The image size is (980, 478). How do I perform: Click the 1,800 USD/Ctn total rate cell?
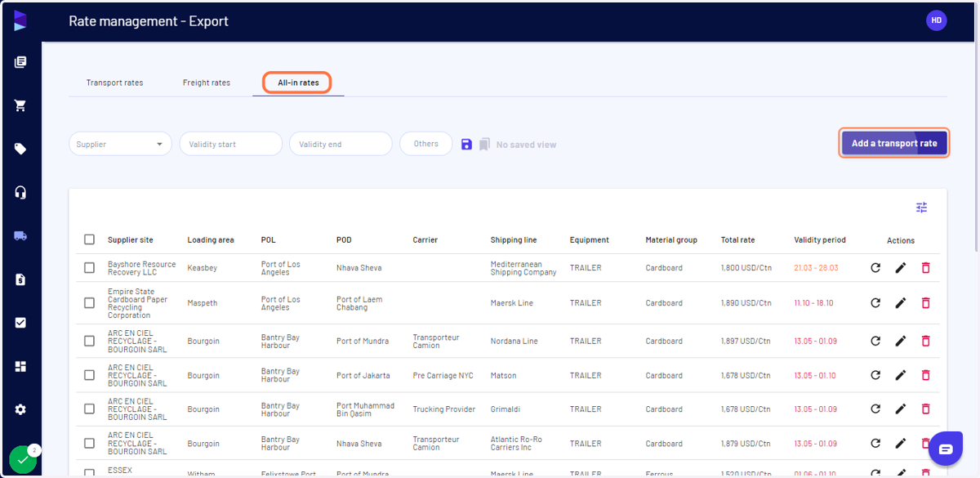[x=746, y=268]
